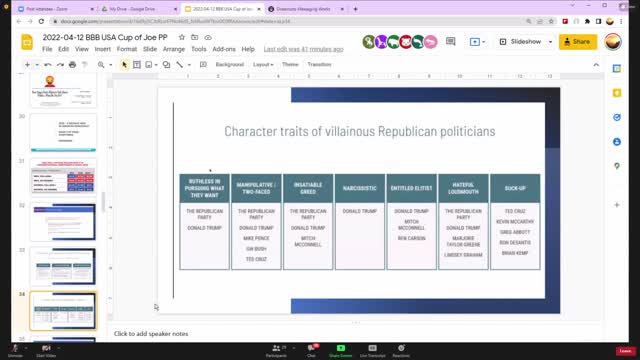Screen dimensions: 640x360
Task: Select slide 33 thumbnail
Action: [x=63, y=267]
